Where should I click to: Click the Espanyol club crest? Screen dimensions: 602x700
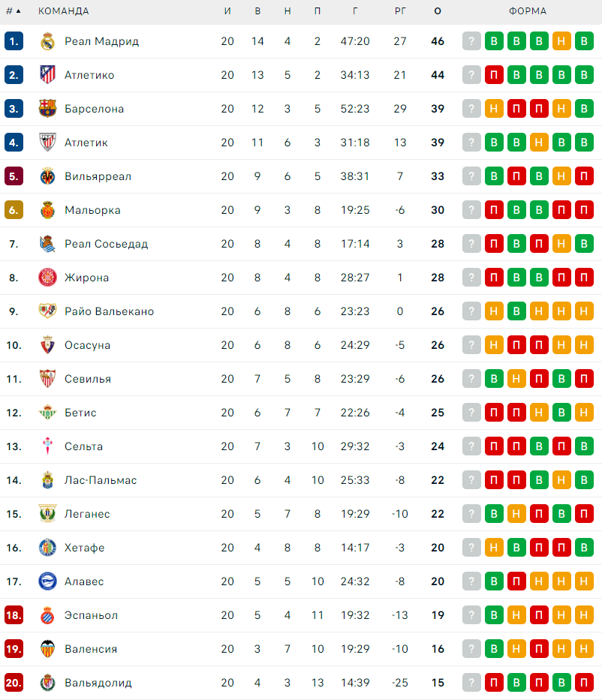point(47,615)
